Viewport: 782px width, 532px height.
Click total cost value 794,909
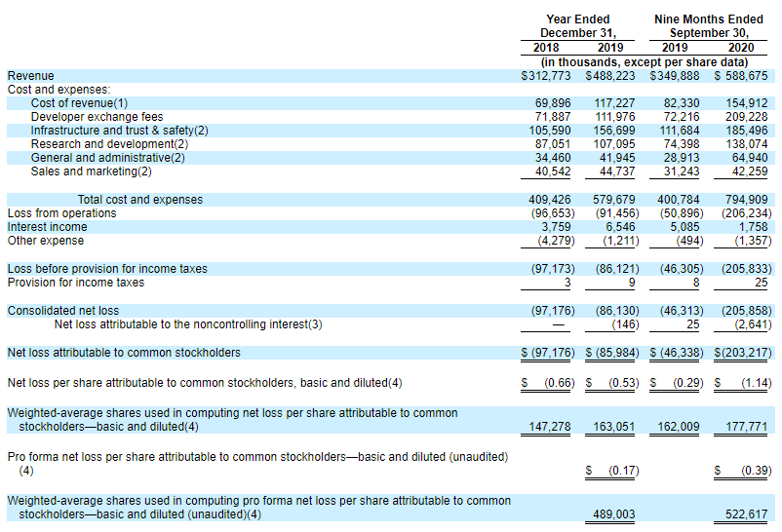point(746,200)
